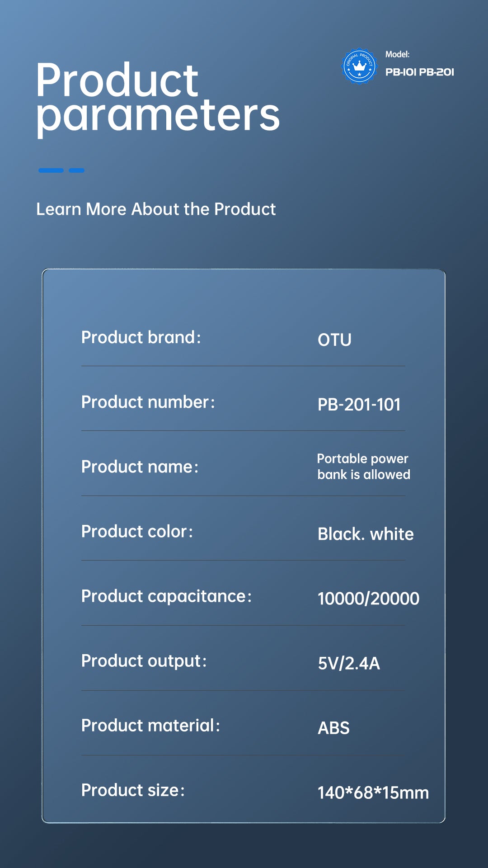The image size is (488, 868).
Task: Select the Portable power bank text
Action: 363,467
